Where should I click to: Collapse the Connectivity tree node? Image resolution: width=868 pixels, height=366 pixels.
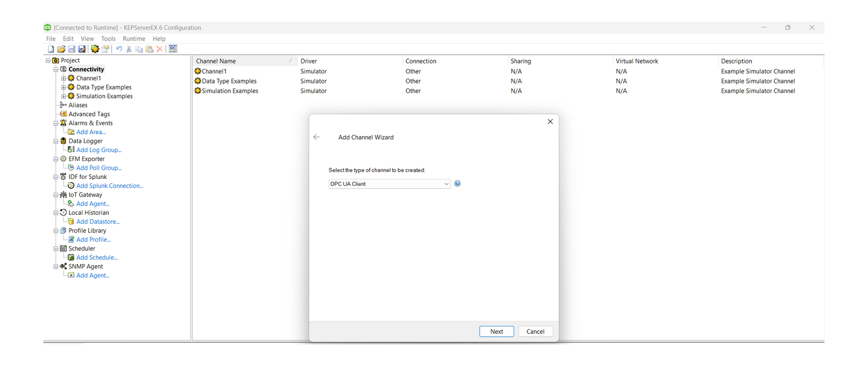pyautogui.click(x=55, y=69)
